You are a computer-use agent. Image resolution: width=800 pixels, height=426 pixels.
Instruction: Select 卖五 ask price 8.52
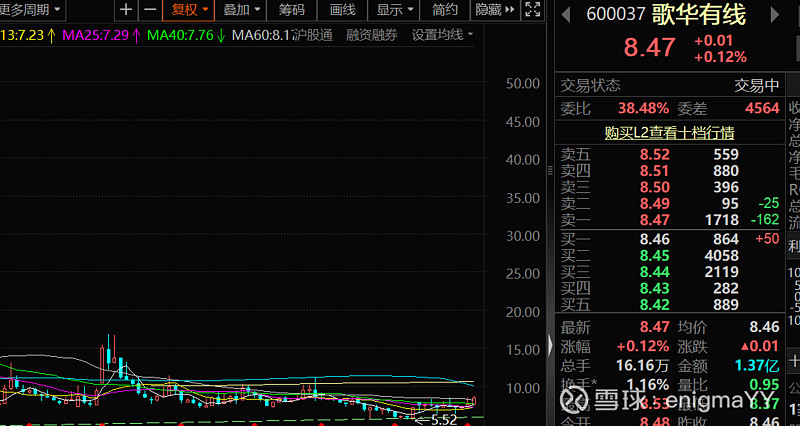[655, 155]
